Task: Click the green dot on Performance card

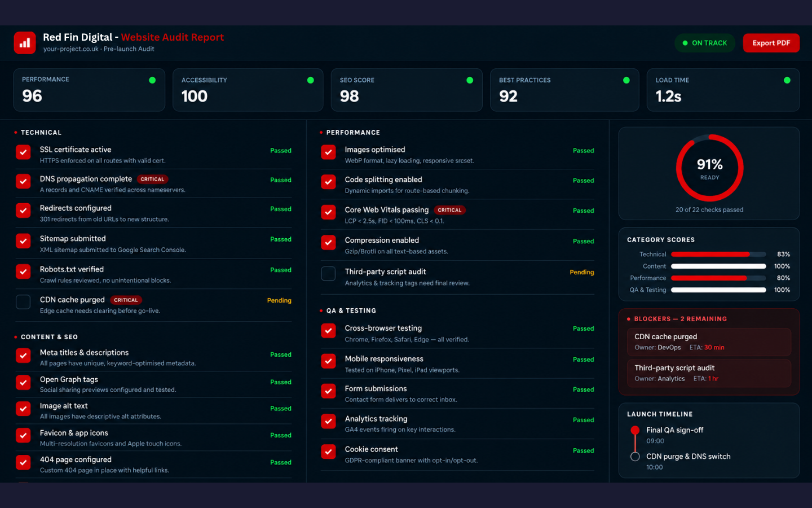Action: pos(152,80)
